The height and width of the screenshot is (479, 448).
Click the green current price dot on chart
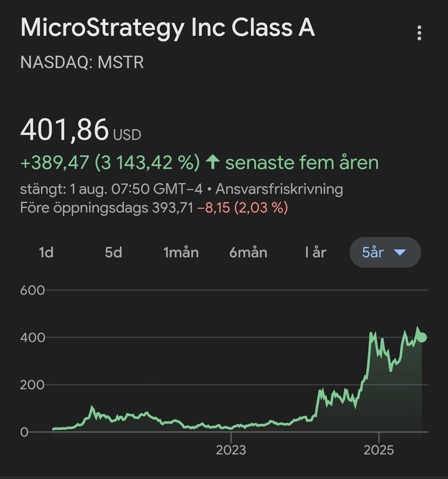(x=422, y=337)
